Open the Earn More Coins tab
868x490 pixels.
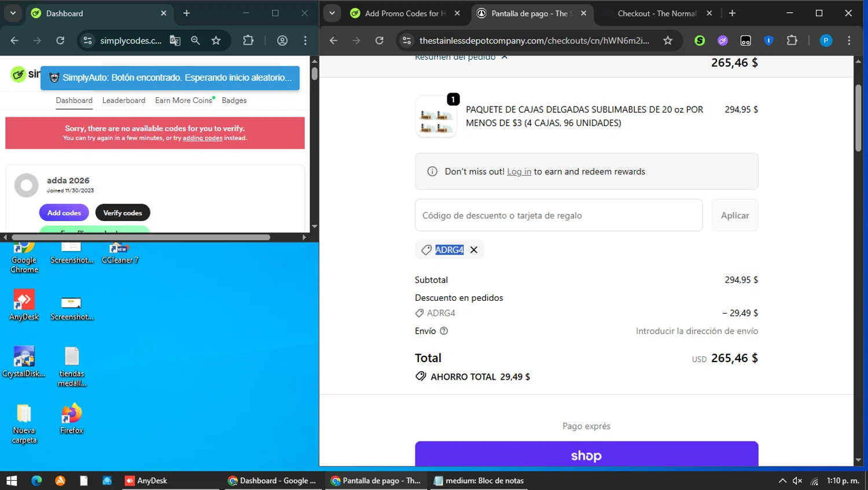[x=185, y=100]
